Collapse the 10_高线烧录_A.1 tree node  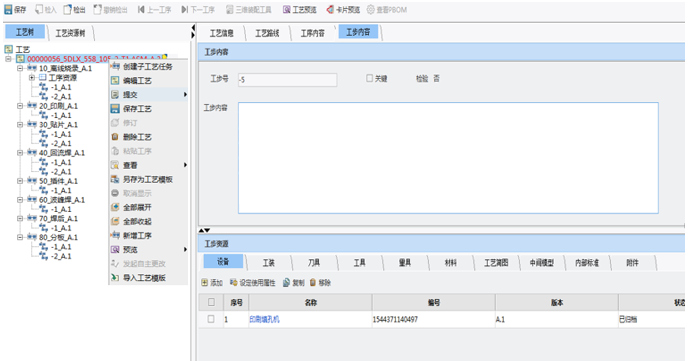pyautogui.click(x=20, y=68)
